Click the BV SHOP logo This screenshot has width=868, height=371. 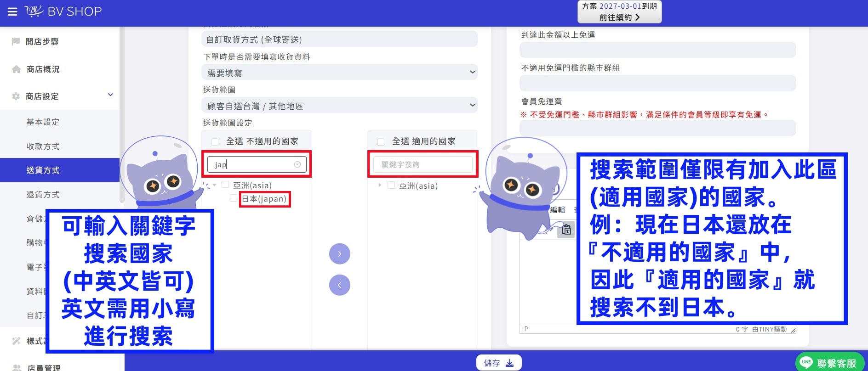click(x=63, y=11)
